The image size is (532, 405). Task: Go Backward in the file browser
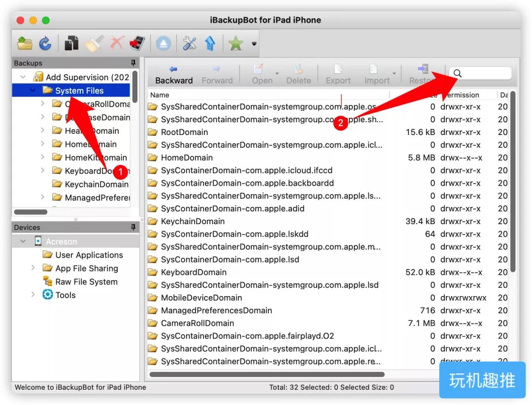click(174, 75)
